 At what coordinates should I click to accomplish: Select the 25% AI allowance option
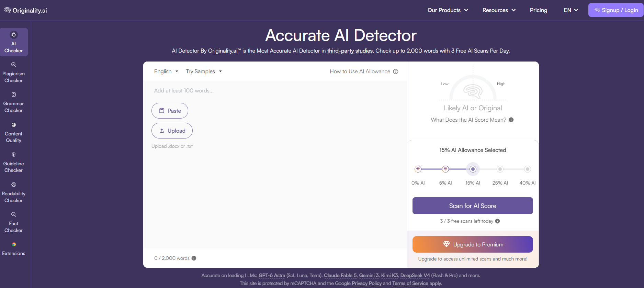click(500, 169)
